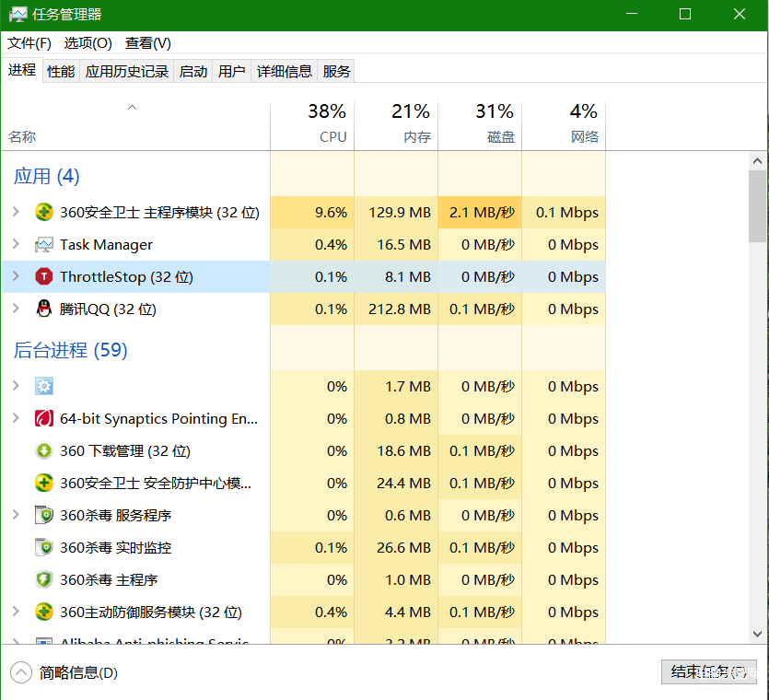Expand the ThrottleStop (32 位) row
The height and width of the screenshot is (700, 769).
pyautogui.click(x=16, y=276)
